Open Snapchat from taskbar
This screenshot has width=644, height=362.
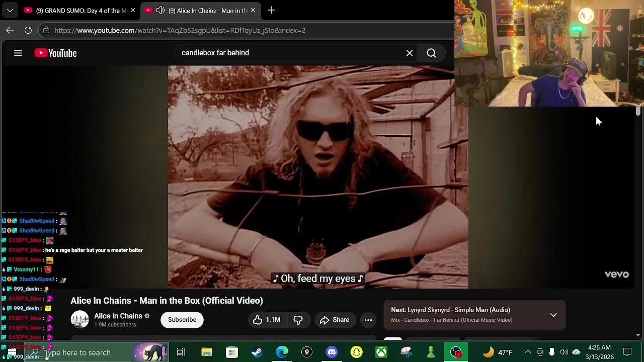(356, 352)
